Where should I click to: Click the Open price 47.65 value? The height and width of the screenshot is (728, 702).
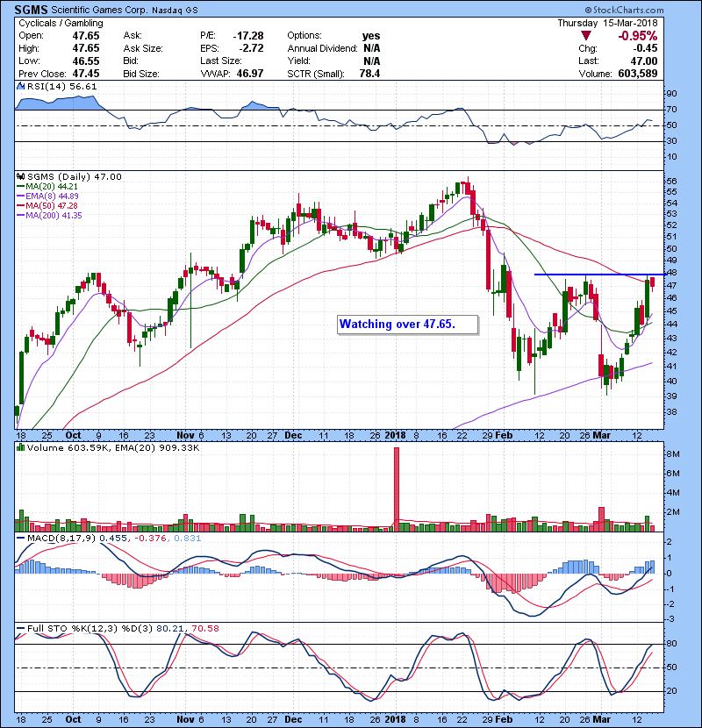pos(86,36)
